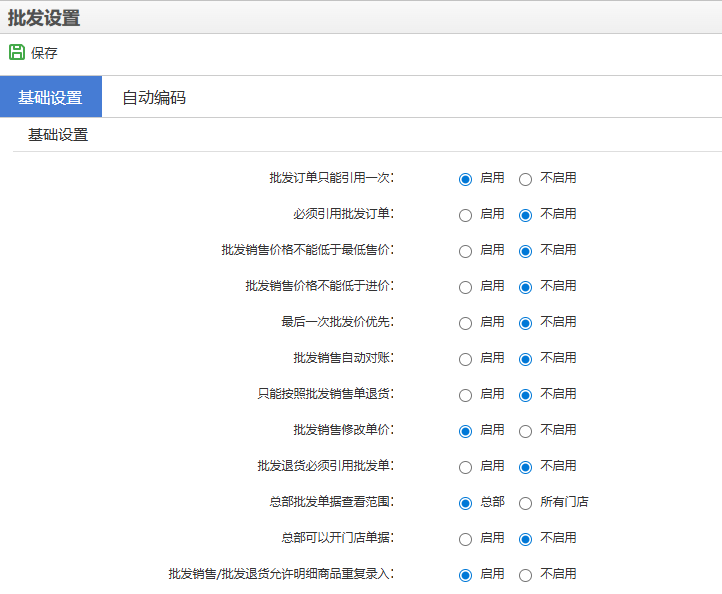Viewport: 722px width, 594px height.
Task: Enable 最后一次批发价优先 setting
Action: (x=465, y=323)
